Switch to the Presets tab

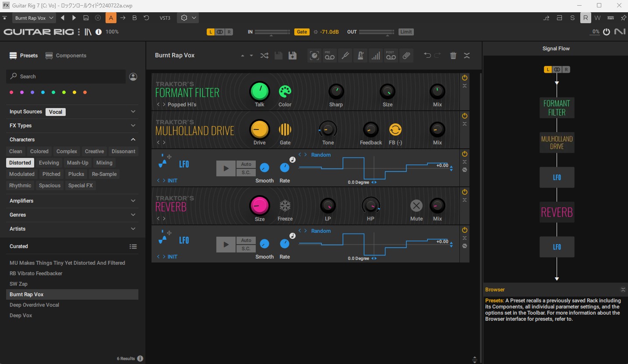[24, 56]
